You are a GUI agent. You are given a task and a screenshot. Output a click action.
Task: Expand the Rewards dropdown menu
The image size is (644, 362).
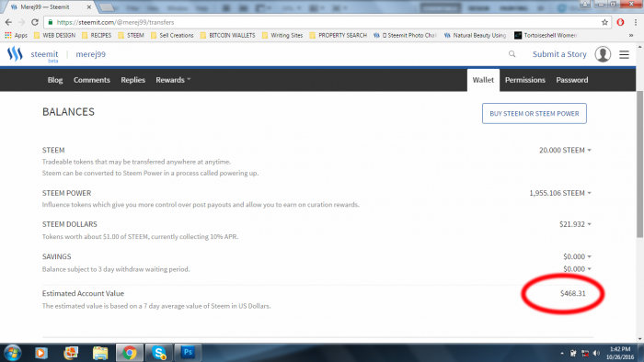[173, 80]
